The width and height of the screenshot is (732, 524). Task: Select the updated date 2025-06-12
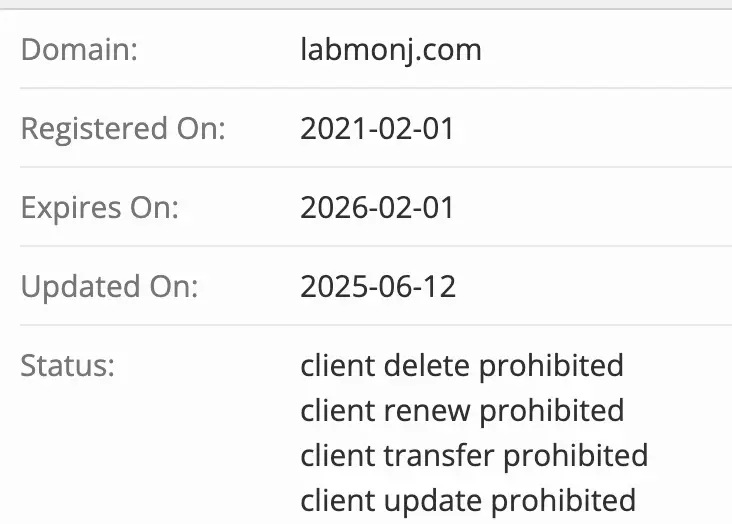coord(378,287)
